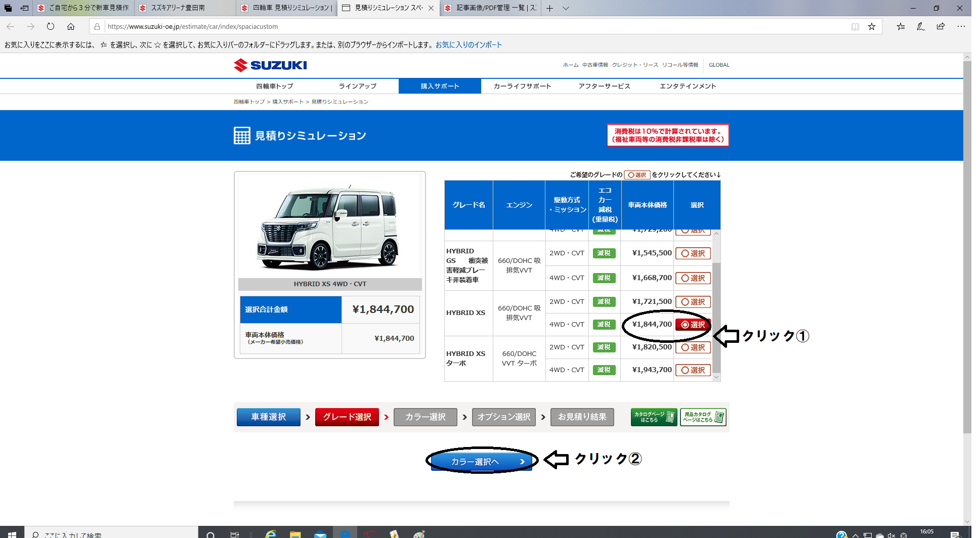The width and height of the screenshot is (980, 538).
Task: Click the HYBRID XS ターボ grade name
Action: (465, 358)
